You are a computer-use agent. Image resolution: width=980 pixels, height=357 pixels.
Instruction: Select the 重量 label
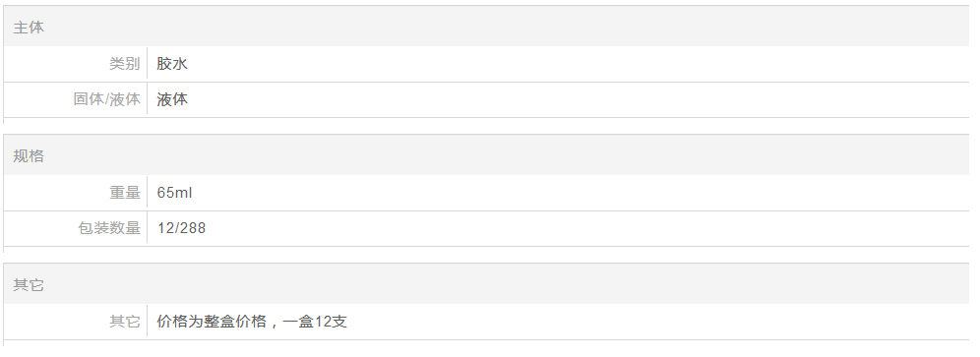coord(125,193)
